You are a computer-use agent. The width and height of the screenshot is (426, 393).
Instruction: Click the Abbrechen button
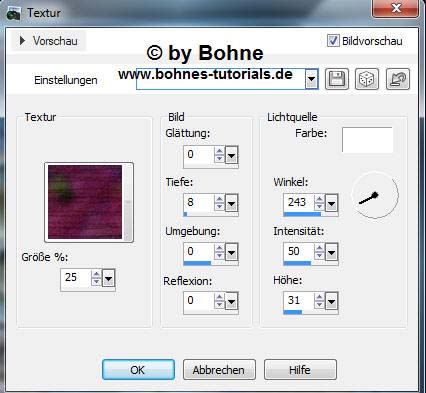(219, 370)
